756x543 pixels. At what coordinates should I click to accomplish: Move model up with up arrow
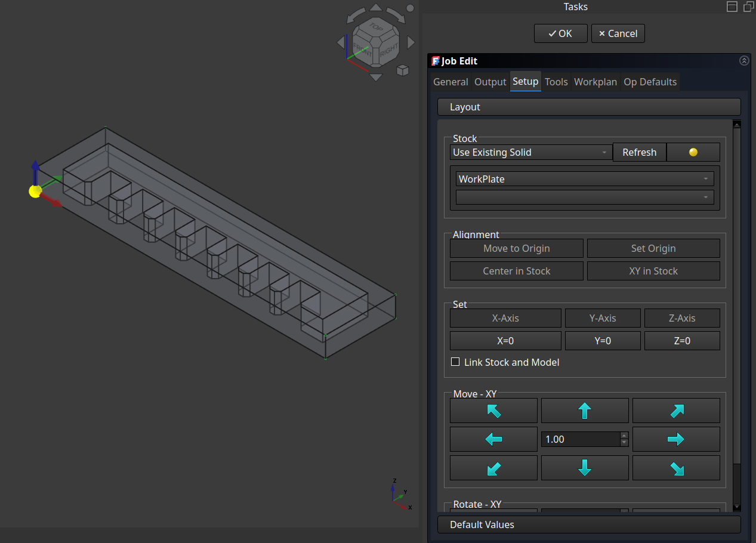585,411
